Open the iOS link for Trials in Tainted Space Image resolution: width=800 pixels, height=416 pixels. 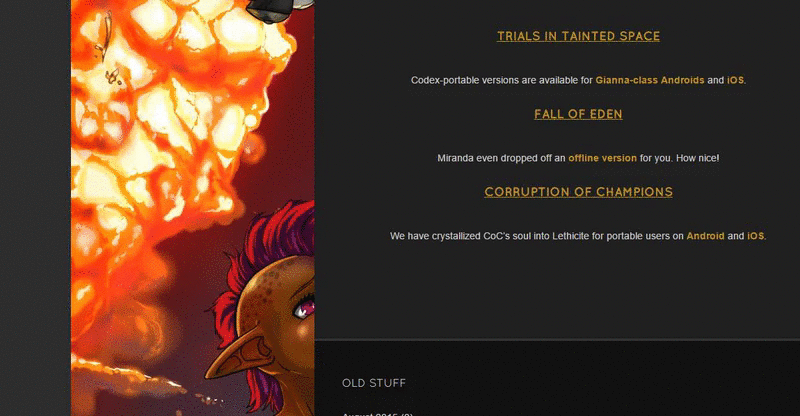tap(735, 80)
